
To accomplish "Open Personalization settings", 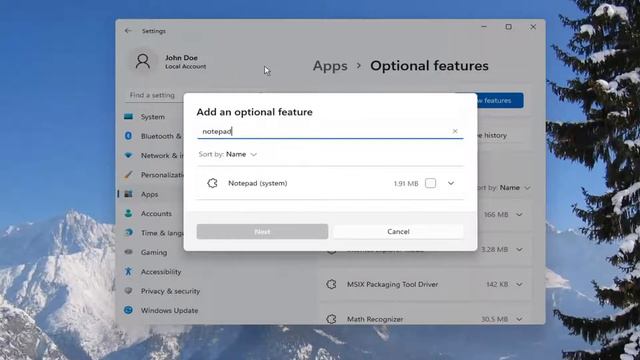I will pyautogui.click(x=162, y=175).
